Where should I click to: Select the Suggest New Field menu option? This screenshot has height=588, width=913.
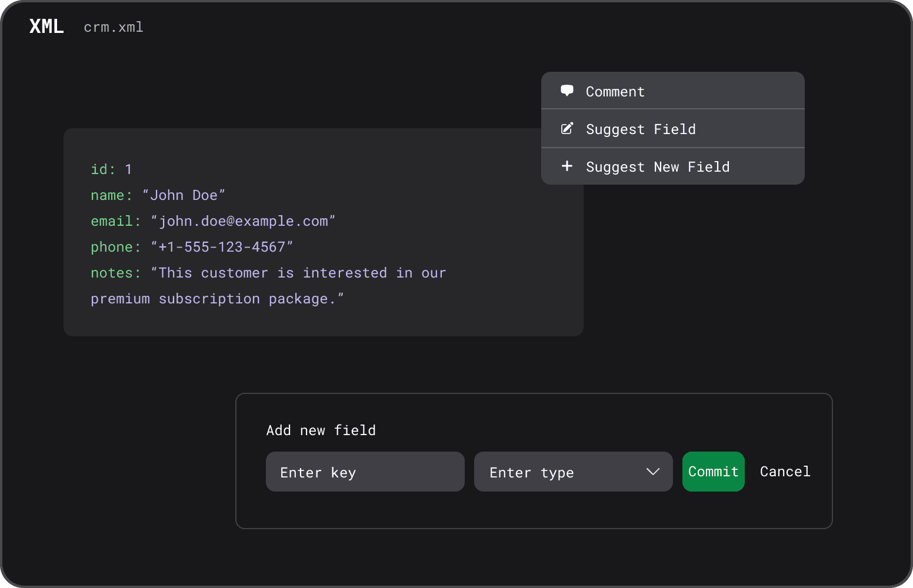pos(657,166)
